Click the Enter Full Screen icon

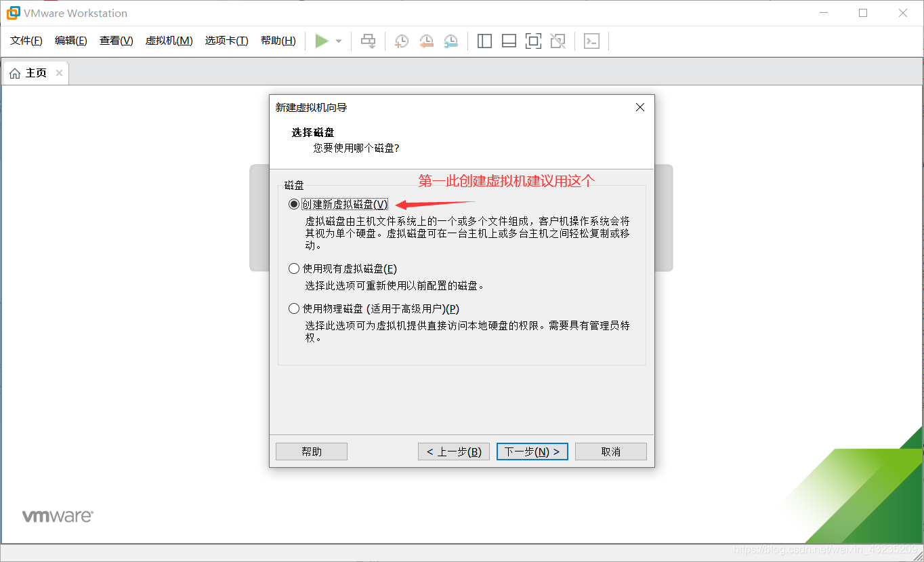[x=533, y=41]
